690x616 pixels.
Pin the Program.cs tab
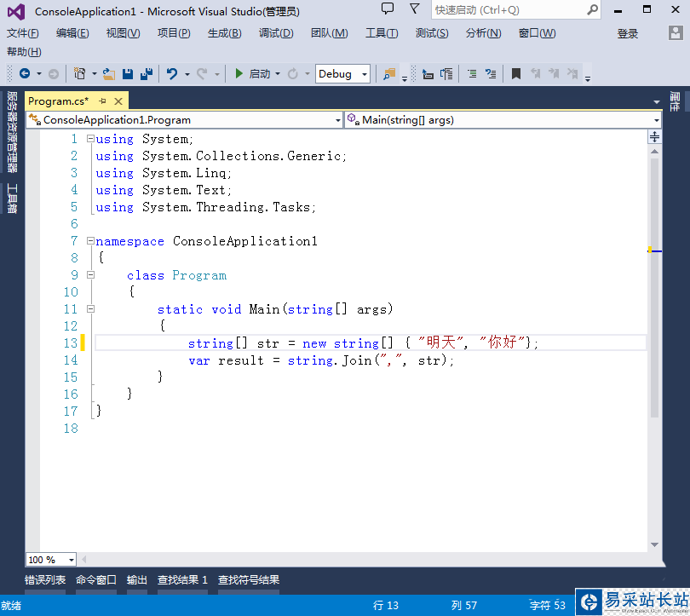tap(102, 101)
